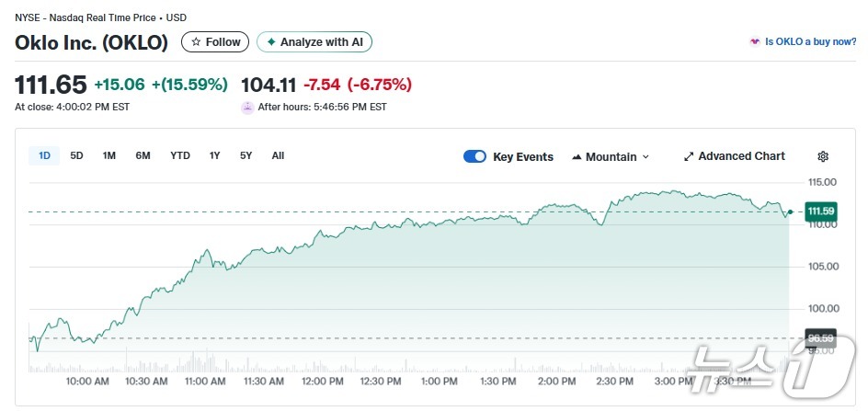Expand the Mountain chart type dropdown
The height and width of the screenshot is (411, 868).
[645, 157]
